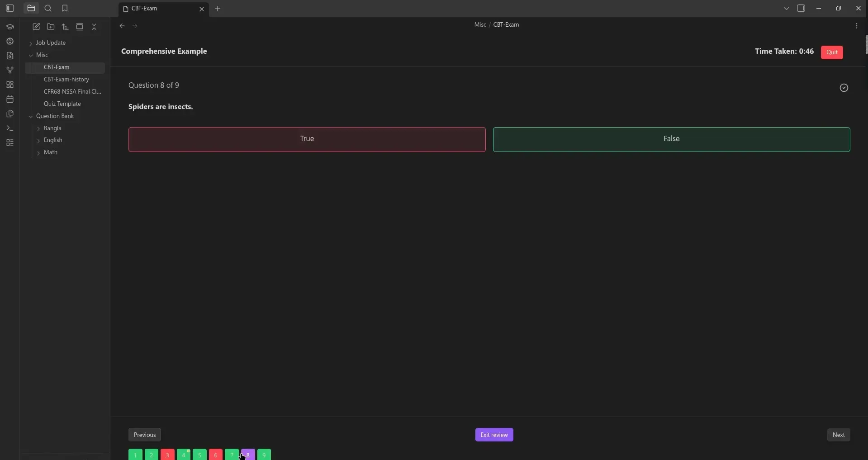Viewport: 868px width, 460px height.
Task: Click the 'Spiders are insects.' question text
Action: click(161, 107)
